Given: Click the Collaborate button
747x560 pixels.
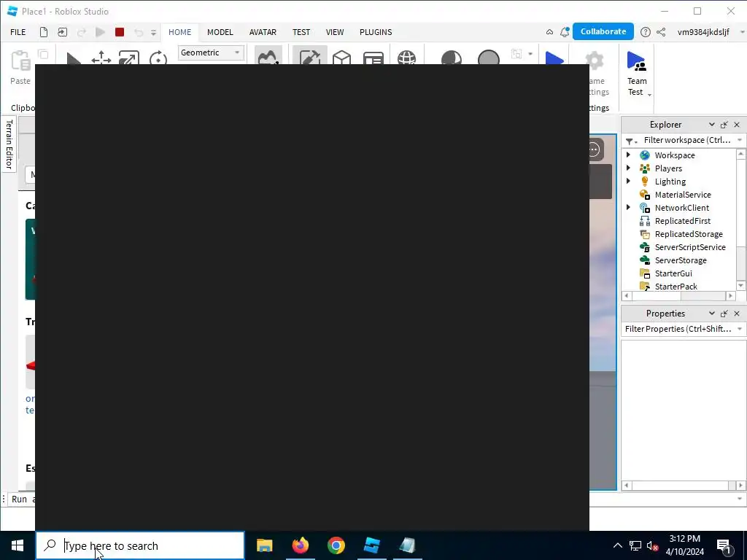Looking at the screenshot, I should [x=603, y=31].
